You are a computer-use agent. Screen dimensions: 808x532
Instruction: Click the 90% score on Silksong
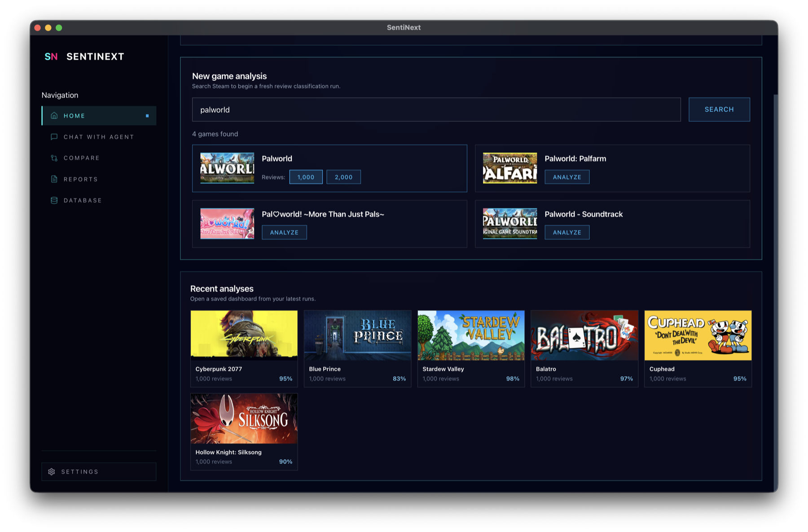click(285, 462)
